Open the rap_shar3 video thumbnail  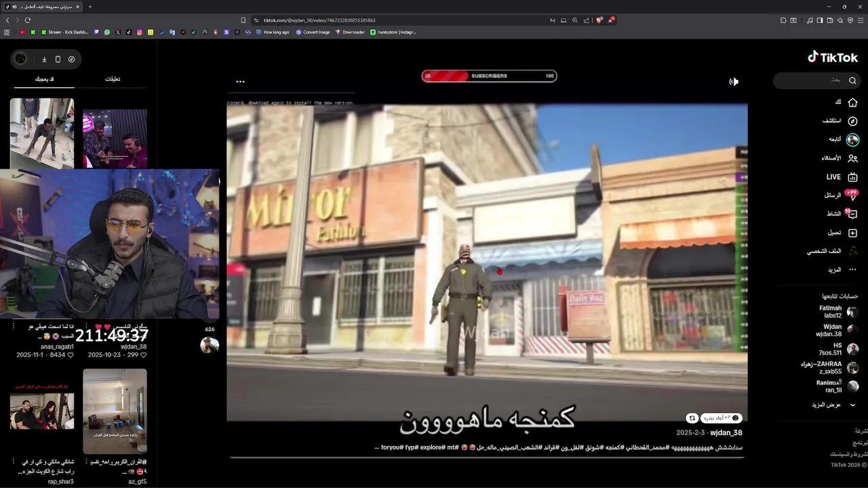pyautogui.click(x=42, y=411)
